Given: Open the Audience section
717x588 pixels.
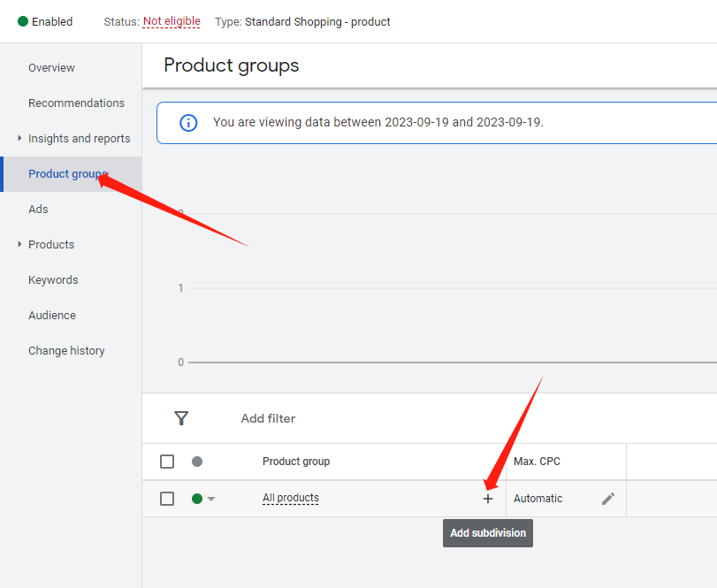Looking at the screenshot, I should (52, 315).
